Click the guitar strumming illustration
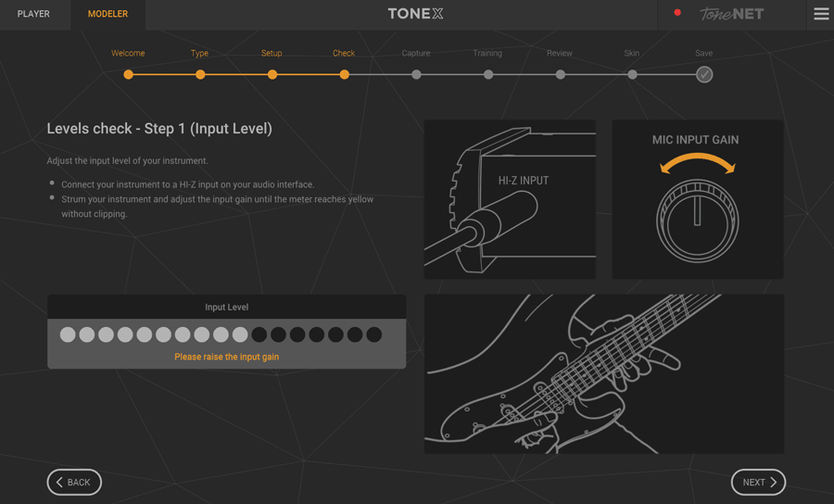The image size is (834, 504). click(603, 373)
